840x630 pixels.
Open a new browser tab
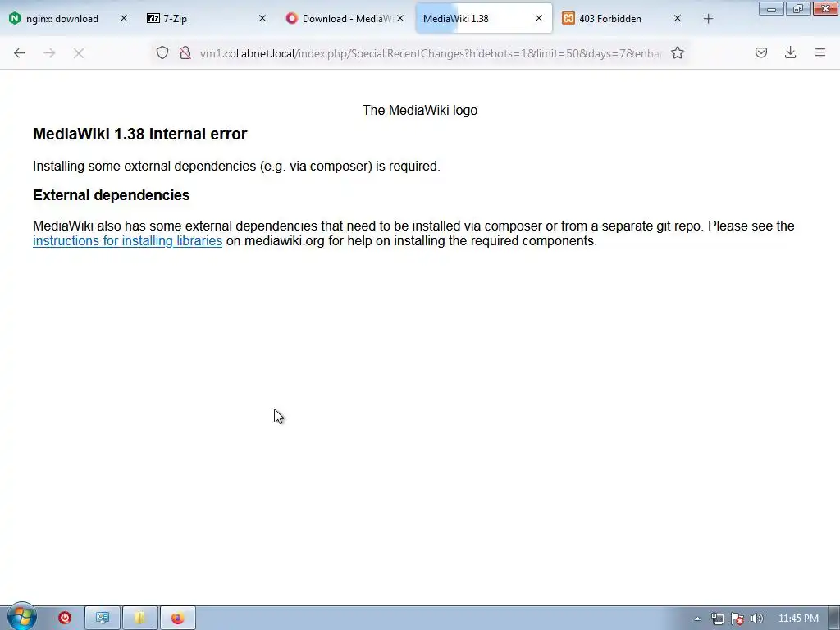[x=708, y=19]
